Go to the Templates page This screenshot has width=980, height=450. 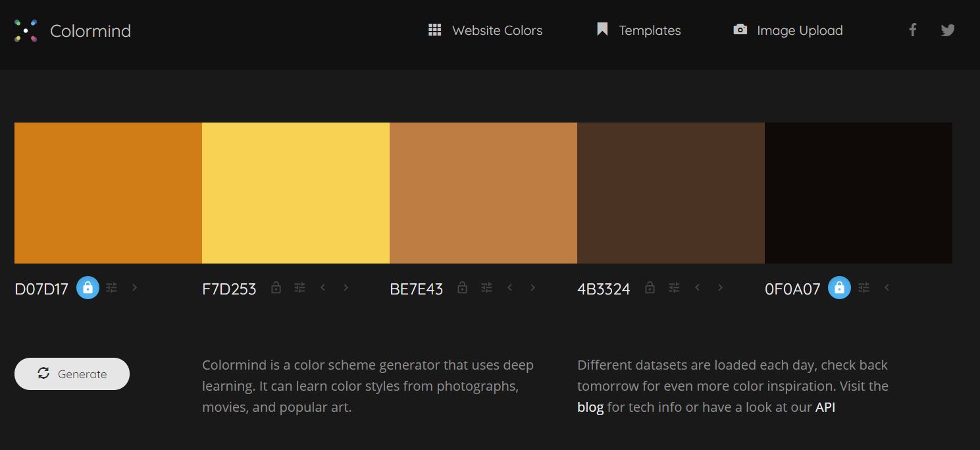638,30
